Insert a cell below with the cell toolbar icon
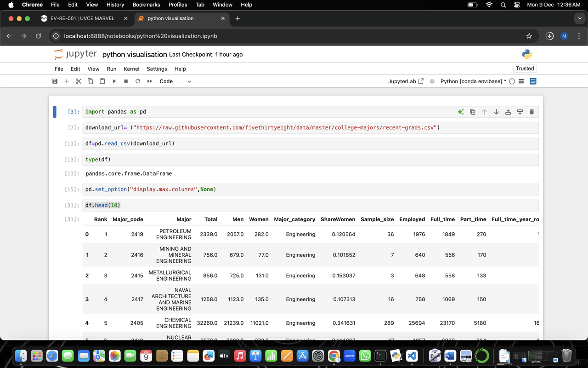This screenshot has width=588, height=368. (520, 112)
